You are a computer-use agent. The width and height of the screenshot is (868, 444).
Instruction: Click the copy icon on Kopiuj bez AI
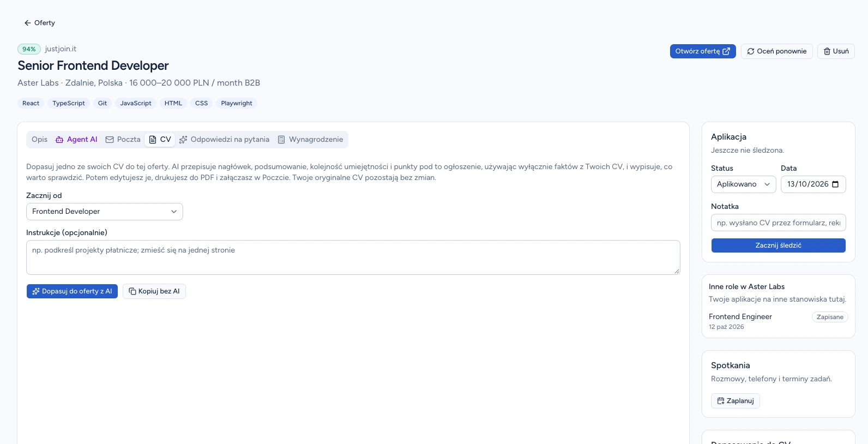132,291
